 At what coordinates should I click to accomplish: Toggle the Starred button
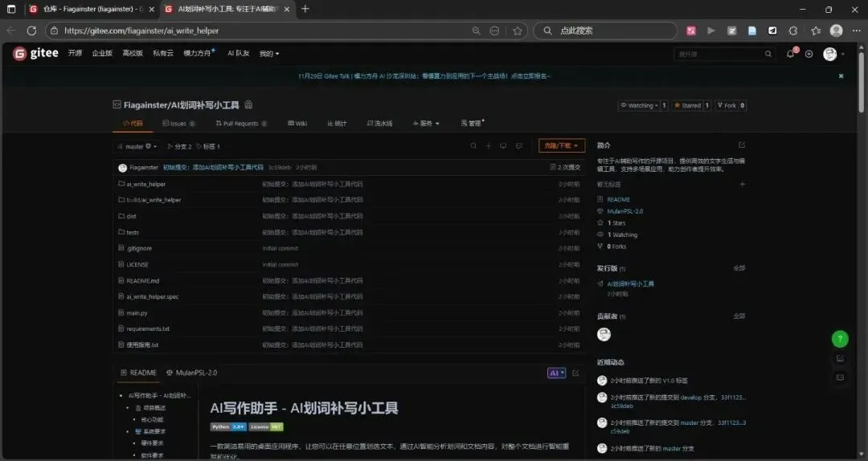pos(687,105)
